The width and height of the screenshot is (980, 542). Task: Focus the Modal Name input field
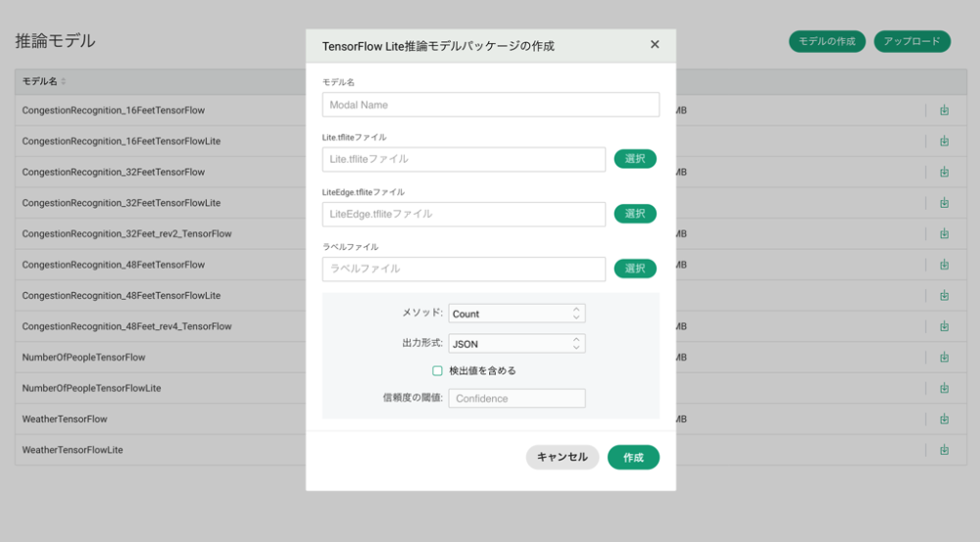pyautogui.click(x=491, y=105)
